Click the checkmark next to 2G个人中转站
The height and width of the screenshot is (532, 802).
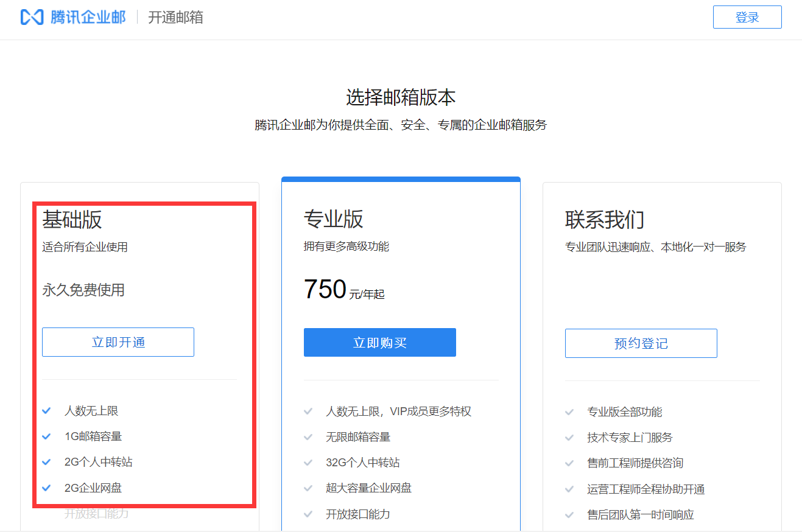[x=46, y=461]
